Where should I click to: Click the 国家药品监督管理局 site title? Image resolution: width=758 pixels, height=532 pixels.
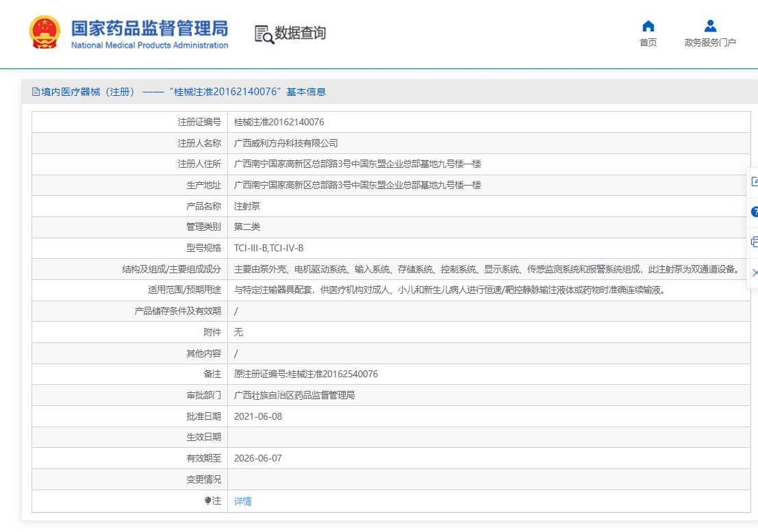click(150, 29)
